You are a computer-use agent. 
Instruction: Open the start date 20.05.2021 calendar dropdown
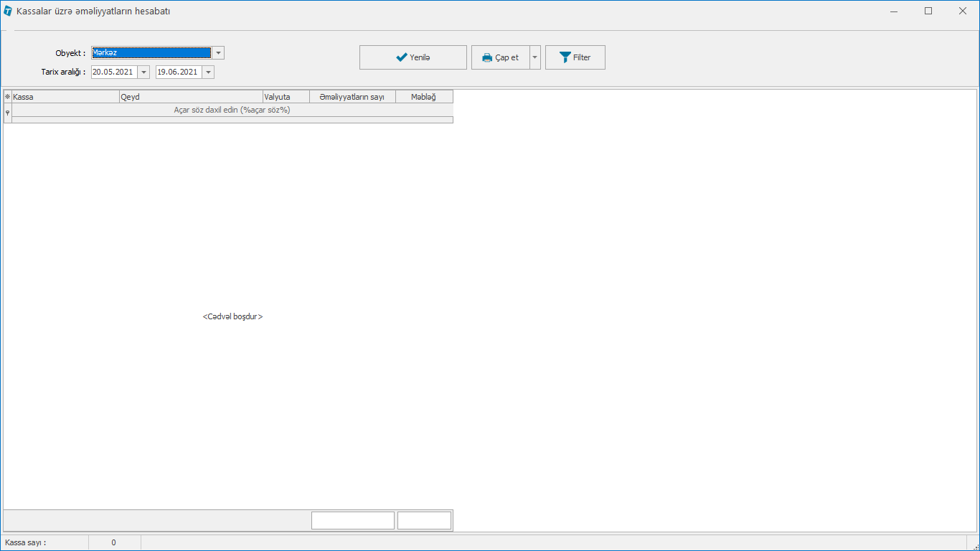tap(143, 72)
